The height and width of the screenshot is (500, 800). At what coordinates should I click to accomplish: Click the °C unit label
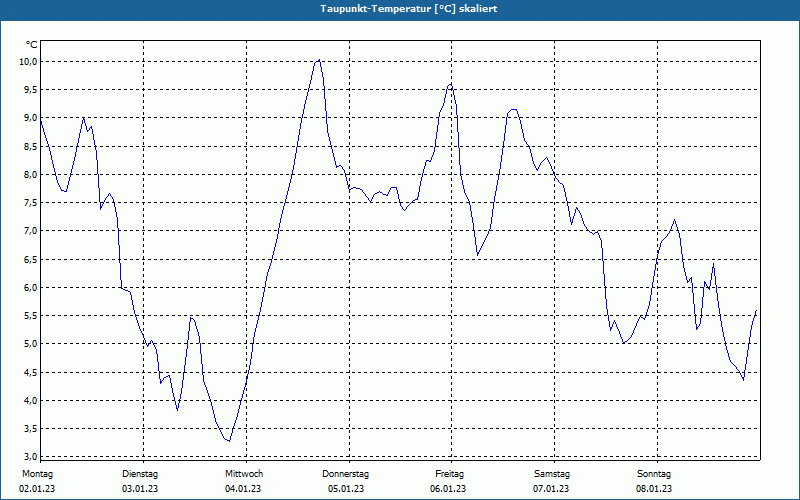(x=32, y=45)
